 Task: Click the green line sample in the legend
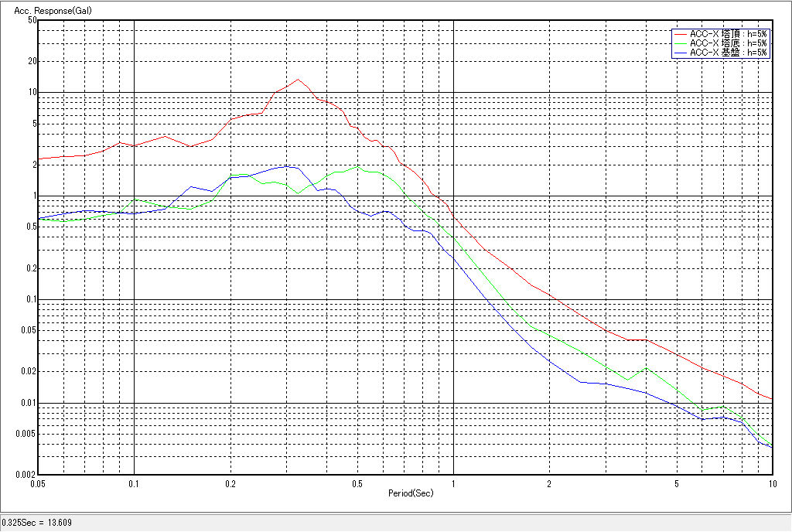click(680, 43)
